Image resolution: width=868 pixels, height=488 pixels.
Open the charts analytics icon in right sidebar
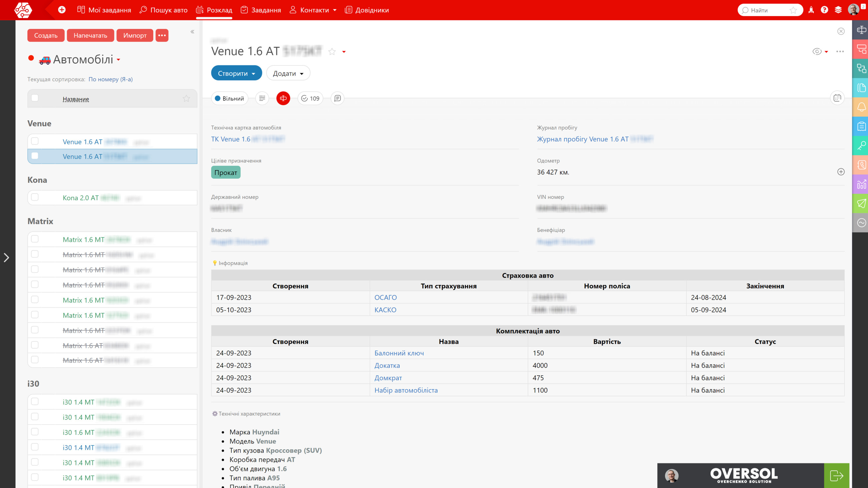coord(861,184)
